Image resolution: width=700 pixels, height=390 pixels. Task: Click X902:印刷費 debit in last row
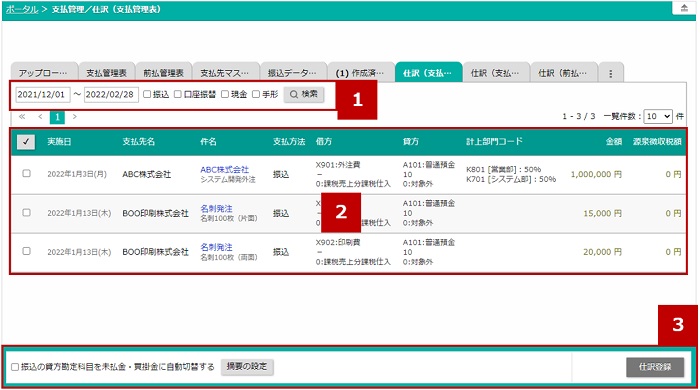[x=338, y=242]
